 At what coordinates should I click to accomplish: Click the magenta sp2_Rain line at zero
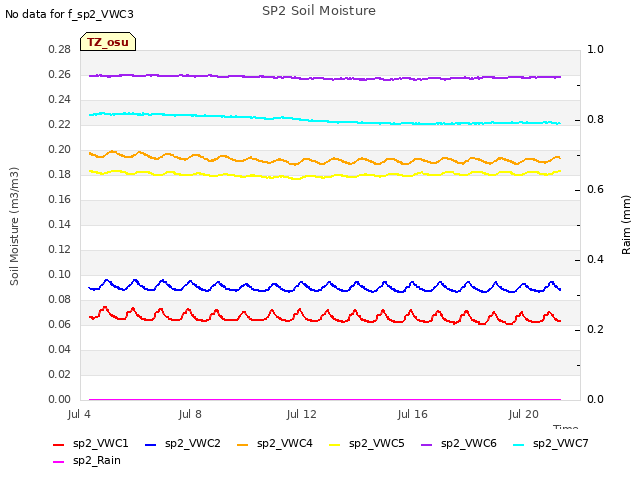click(325, 399)
